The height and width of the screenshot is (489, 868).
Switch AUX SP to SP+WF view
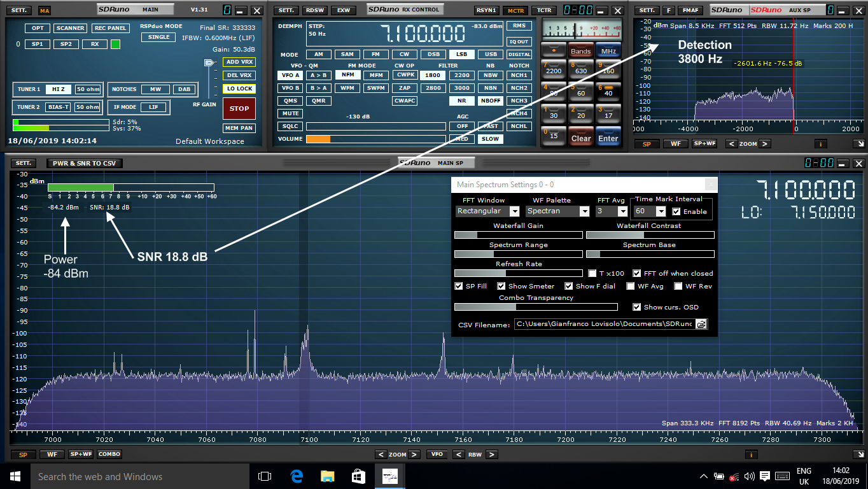704,144
